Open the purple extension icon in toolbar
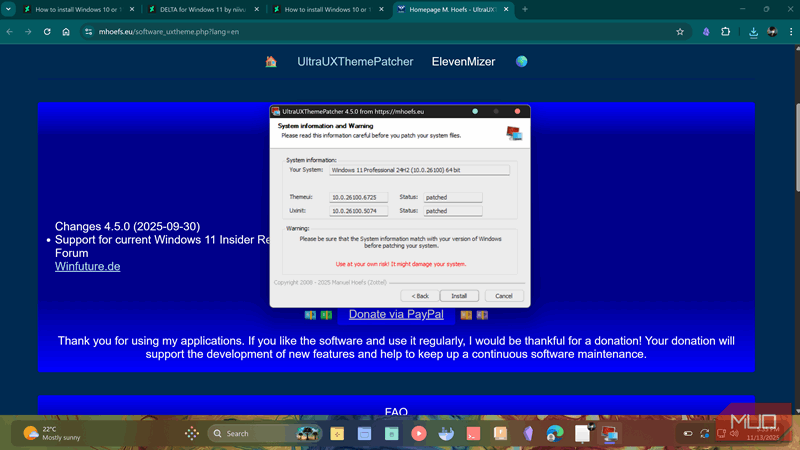The width and height of the screenshot is (800, 450). click(706, 32)
